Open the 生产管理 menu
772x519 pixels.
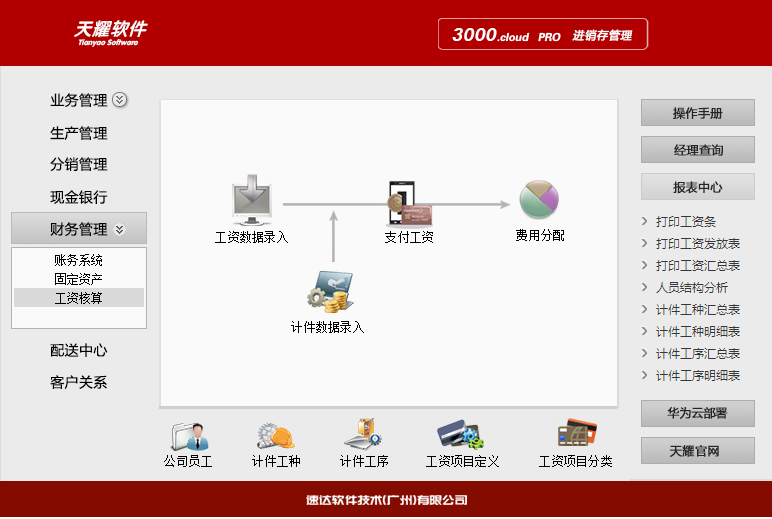tap(79, 133)
